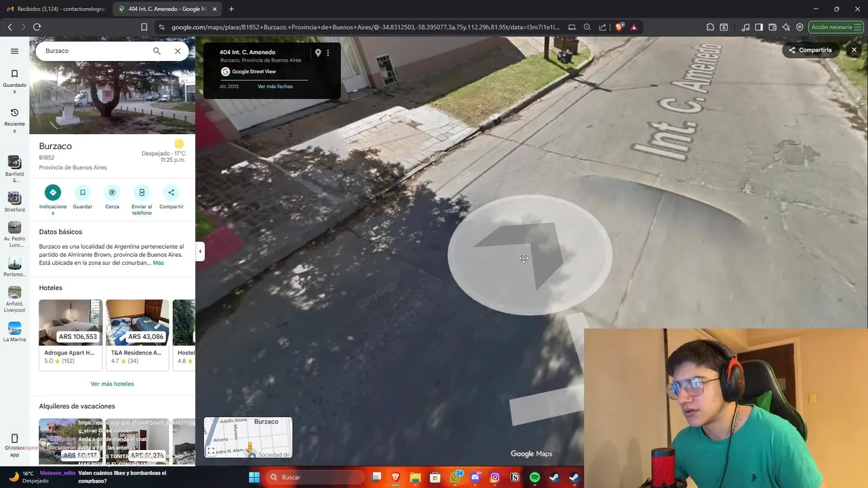This screenshot has width=868, height=488.
Task: Open the three-dot menu in Street View card
Action: [x=328, y=53]
